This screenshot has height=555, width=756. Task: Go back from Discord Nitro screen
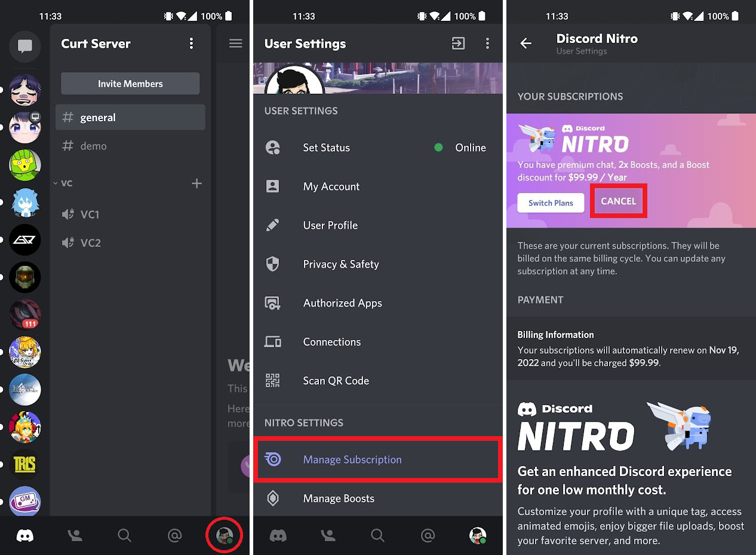526,43
